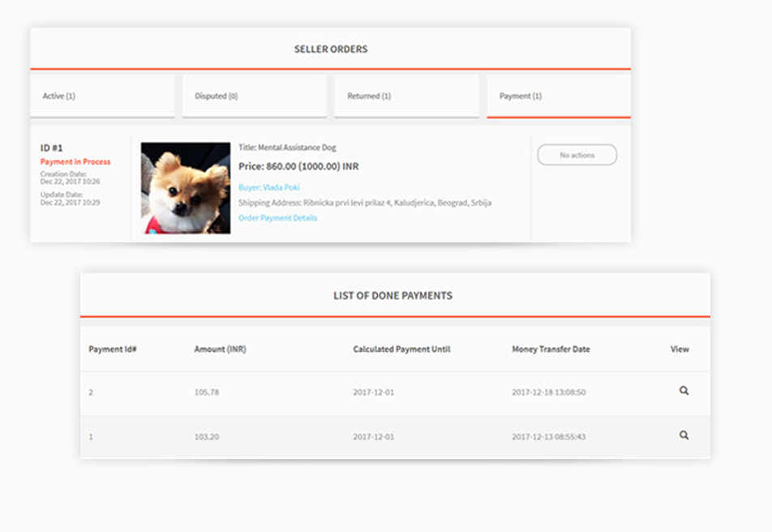Open the Active (1) orders tab
The width and height of the screenshot is (772, 532).
coord(102,96)
